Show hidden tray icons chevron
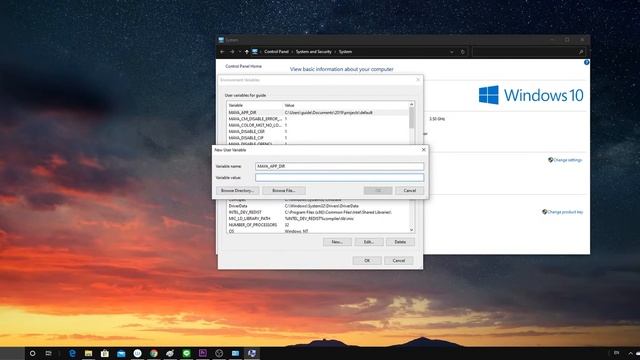The height and width of the screenshot is (360, 640). (631, 353)
